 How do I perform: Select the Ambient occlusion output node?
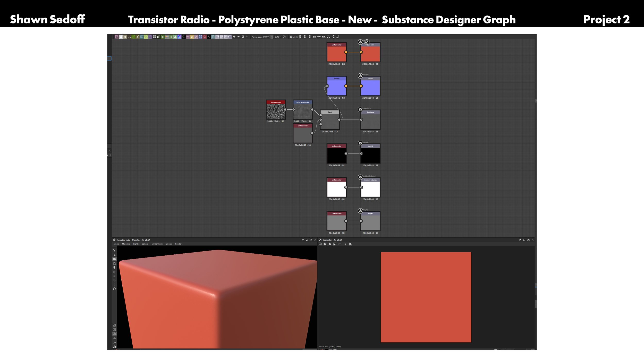click(x=370, y=187)
